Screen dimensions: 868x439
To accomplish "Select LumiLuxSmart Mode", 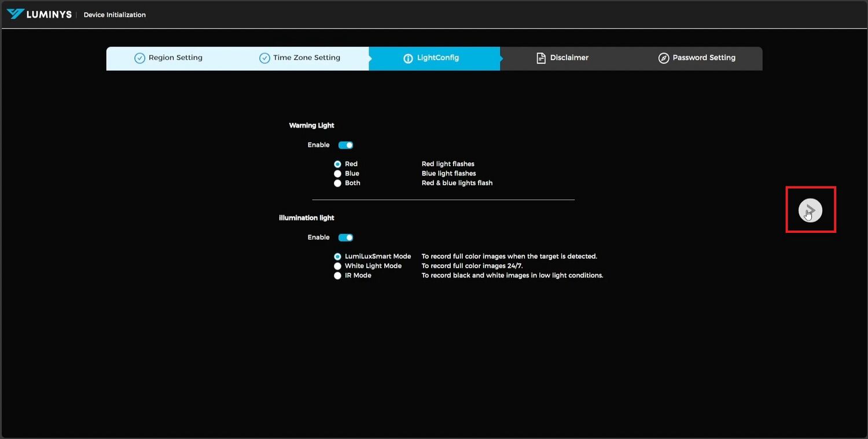I will pyautogui.click(x=337, y=256).
